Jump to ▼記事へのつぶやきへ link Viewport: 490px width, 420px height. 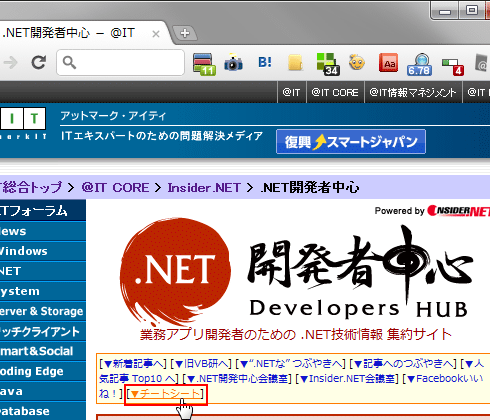tap(403, 364)
